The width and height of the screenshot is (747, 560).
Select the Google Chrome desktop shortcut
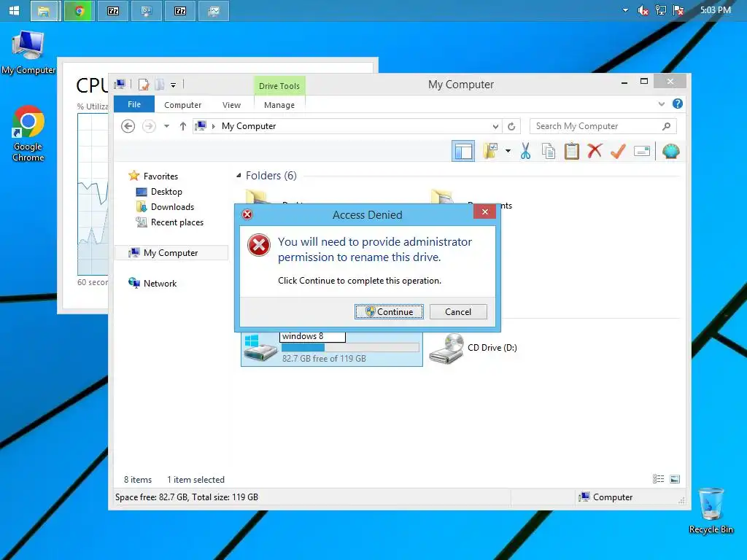tap(28, 134)
